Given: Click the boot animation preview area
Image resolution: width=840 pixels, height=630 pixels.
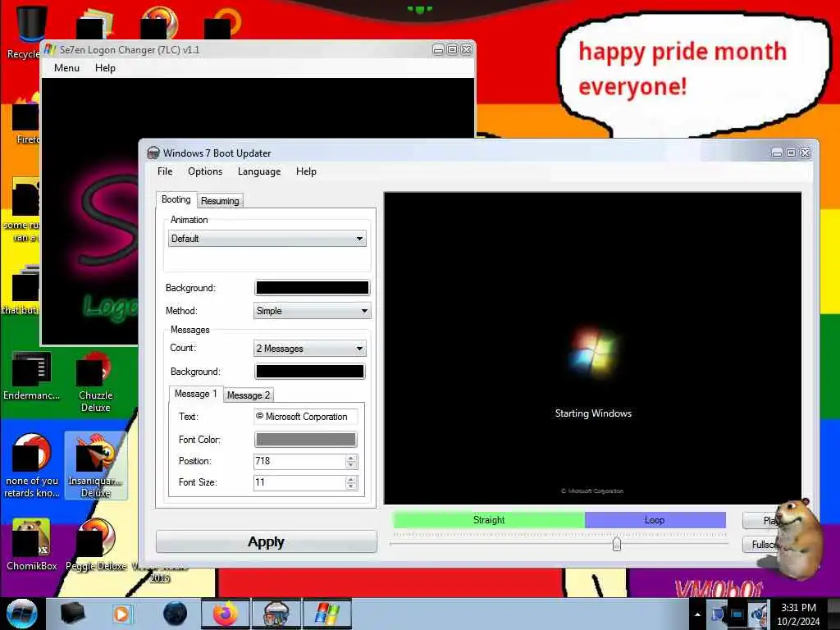Looking at the screenshot, I should [592, 348].
